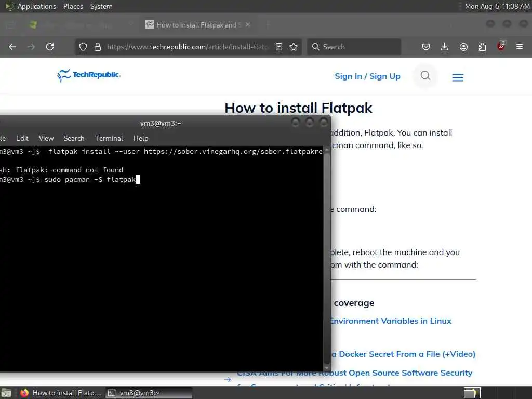Open the terminal View menu
Viewport: 532px width, 399px height.
[46, 138]
